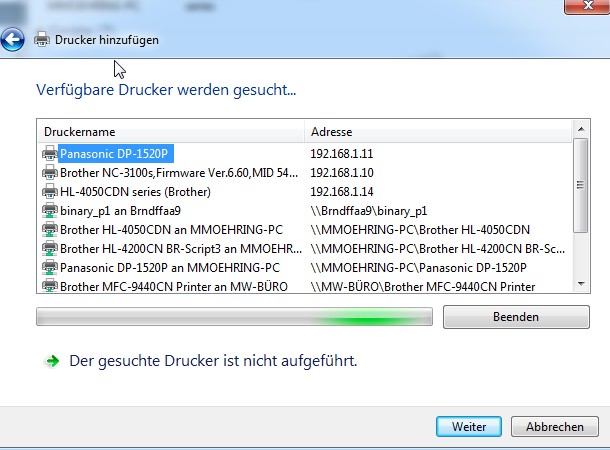610x450 pixels.
Task: Select Brother NC-3100s,Firmware Ver.6.60 entry
Action: [179, 172]
